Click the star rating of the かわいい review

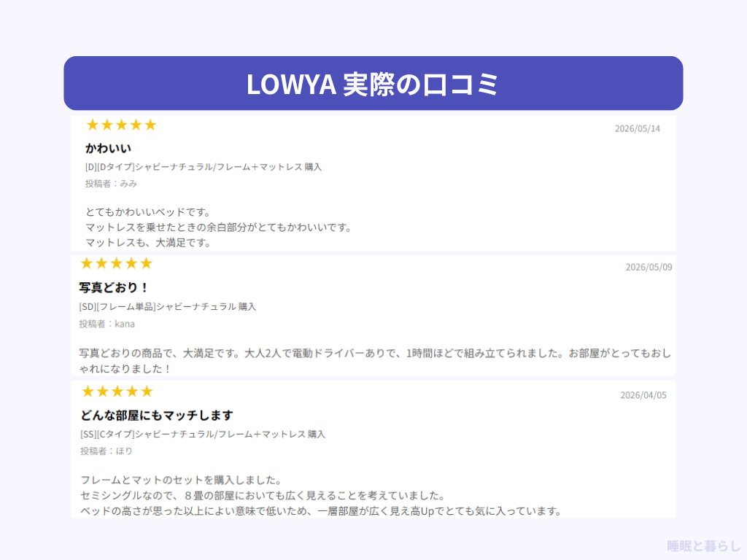coord(121,125)
